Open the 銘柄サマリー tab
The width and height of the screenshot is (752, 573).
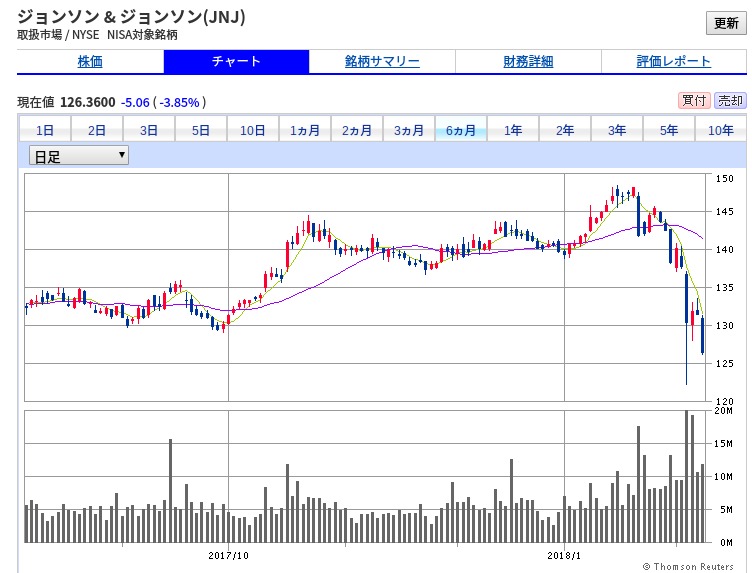382,61
